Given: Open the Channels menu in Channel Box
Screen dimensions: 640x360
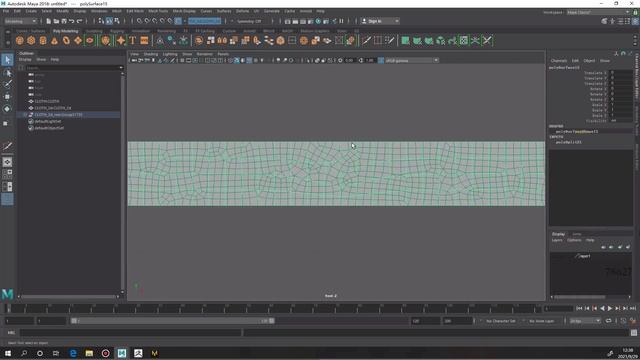Looking at the screenshot, I should pyautogui.click(x=559, y=60).
